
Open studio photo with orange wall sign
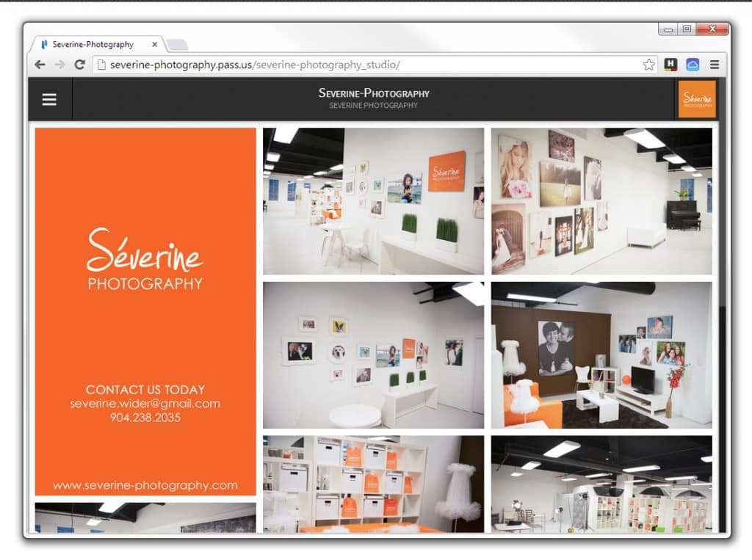click(x=374, y=201)
